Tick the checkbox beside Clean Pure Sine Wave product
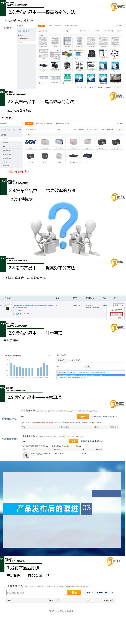This screenshot has height=644, width=126. pyautogui.click(x=1, y=306)
